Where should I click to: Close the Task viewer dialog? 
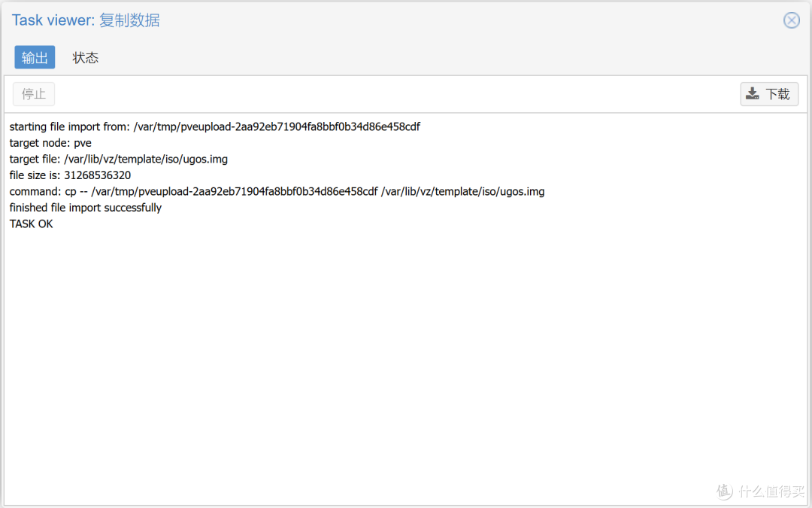click(791, 20)
